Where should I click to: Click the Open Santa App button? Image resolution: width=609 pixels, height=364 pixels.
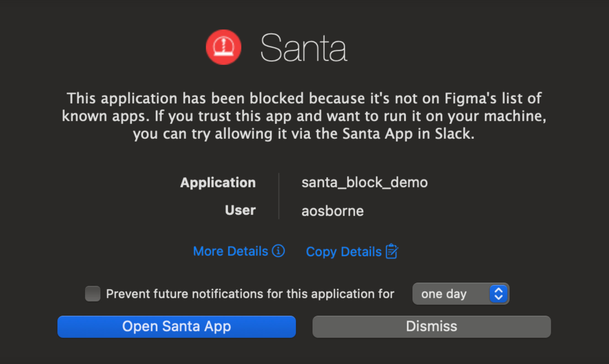click(177, 326)
